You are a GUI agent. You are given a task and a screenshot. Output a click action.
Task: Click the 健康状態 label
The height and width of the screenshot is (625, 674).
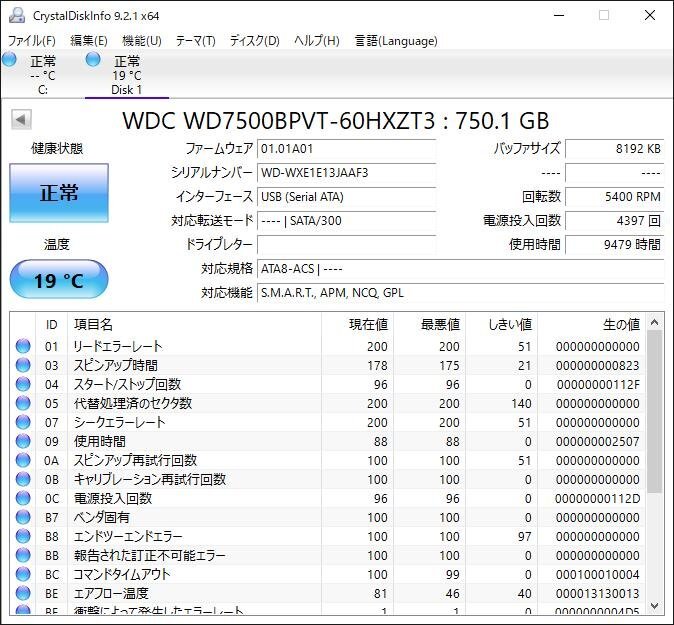pos(57,149)
